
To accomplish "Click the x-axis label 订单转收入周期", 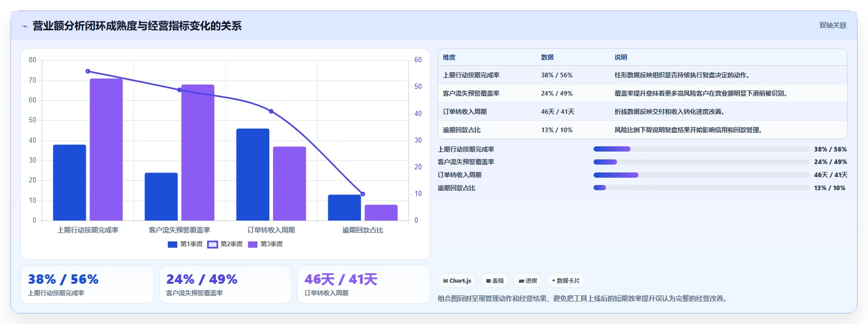I will click(x=271, y=230).
